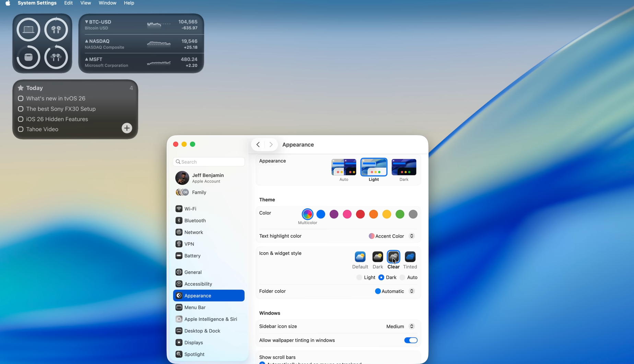
Task: Select the Appearance sidebar item
Action: 209,296
